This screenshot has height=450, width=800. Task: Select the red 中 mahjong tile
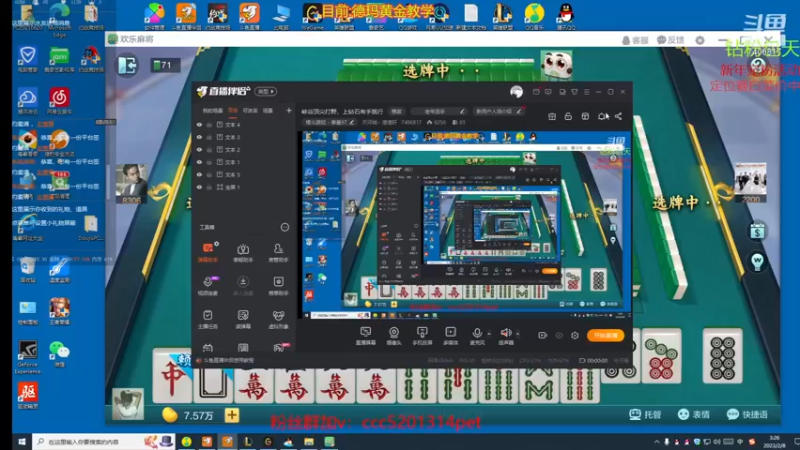pyautogui.click(x=172, y=377)
